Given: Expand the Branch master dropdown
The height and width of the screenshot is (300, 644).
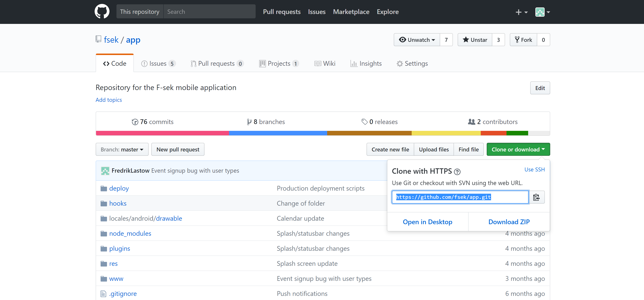Looking at the screenshot, I should tap(122, 149).
